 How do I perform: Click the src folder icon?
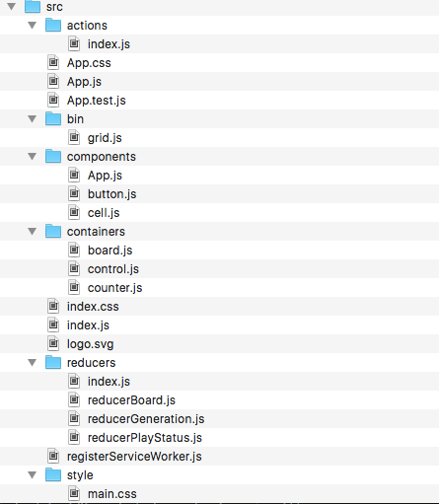tap(33, 6)
